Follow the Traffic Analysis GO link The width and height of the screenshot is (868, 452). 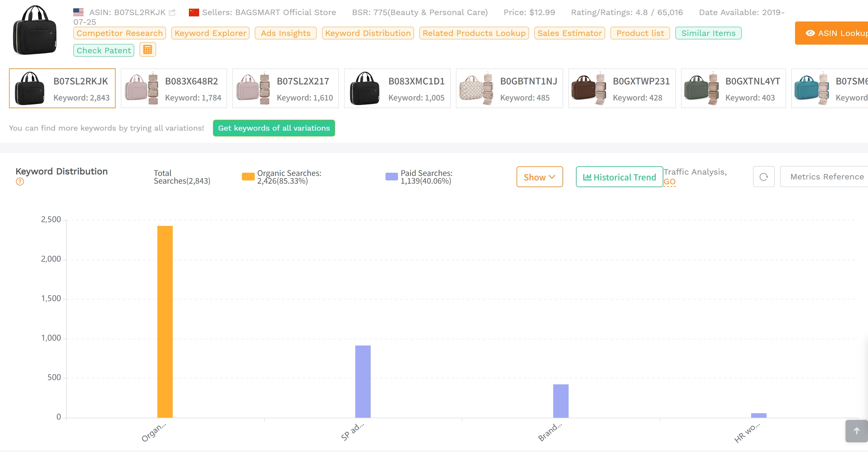tap(669, 182)
